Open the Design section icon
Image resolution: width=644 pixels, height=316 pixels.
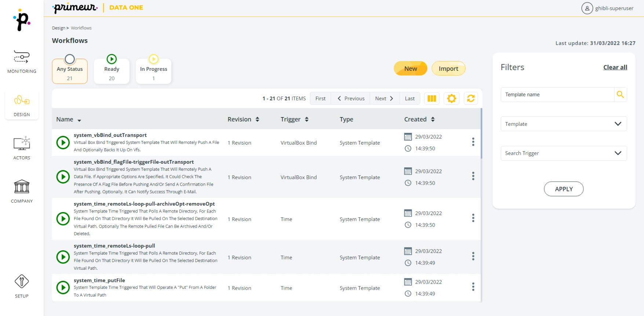click(22, 100)
